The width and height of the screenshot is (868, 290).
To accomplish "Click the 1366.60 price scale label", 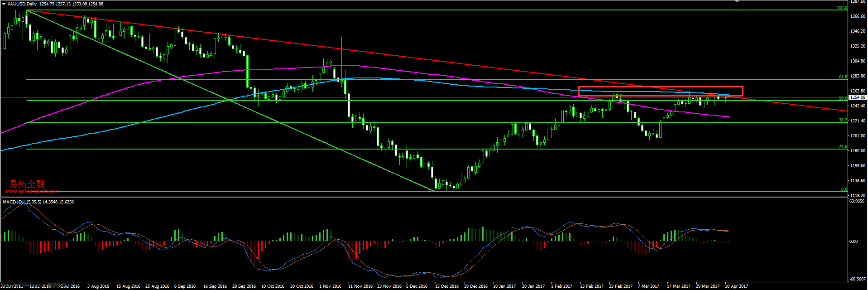I will [x=858, y=16].
